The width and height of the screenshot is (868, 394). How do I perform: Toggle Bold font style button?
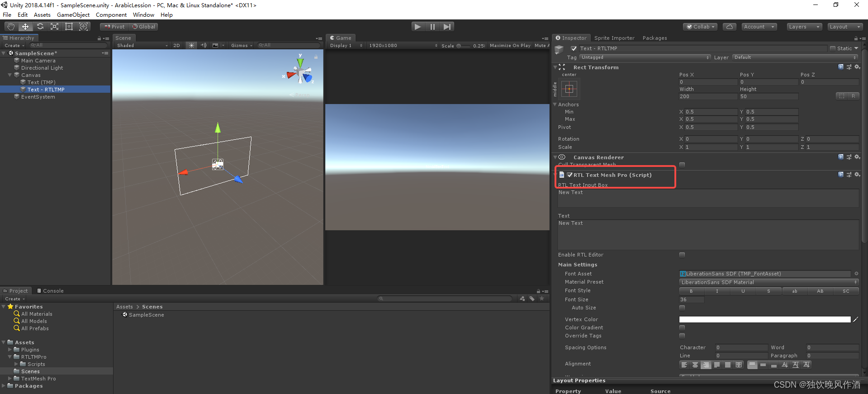pos(691,291)
